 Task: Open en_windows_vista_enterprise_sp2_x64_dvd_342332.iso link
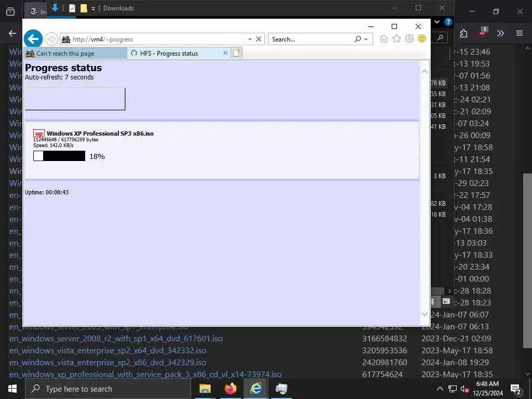pyautogui.click(x=108, y=351)
